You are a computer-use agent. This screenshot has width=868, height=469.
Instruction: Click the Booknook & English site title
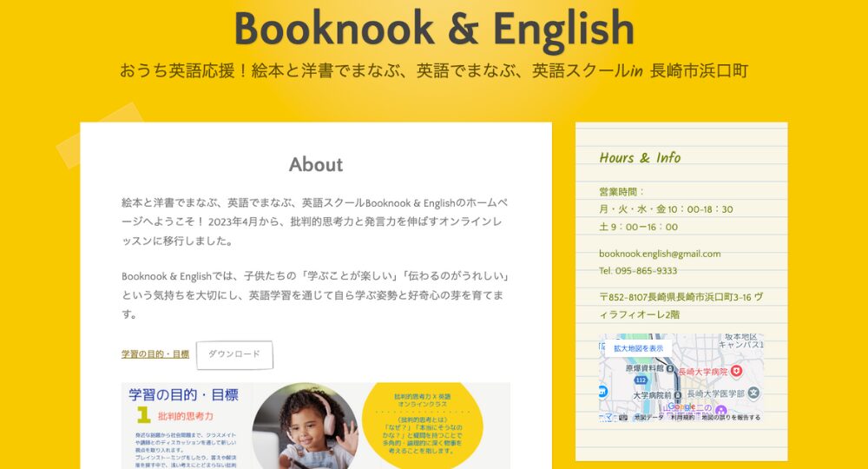point(434,29)
